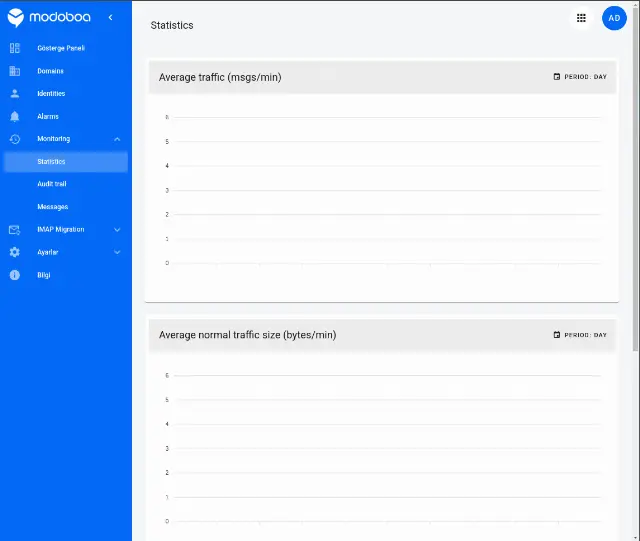The image size is (640, 541).
Task: Click the Domains building icon
Action: pyautogui.click(x=15, y=71)
